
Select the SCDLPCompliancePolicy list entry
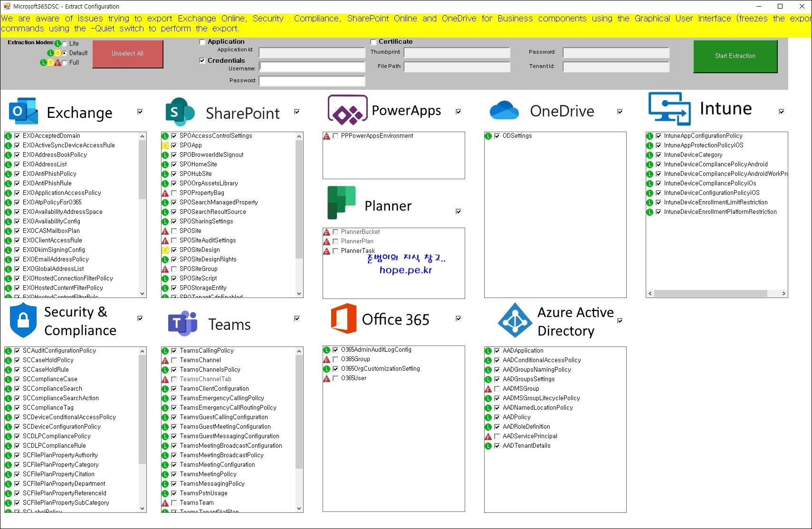pos(57,436)
